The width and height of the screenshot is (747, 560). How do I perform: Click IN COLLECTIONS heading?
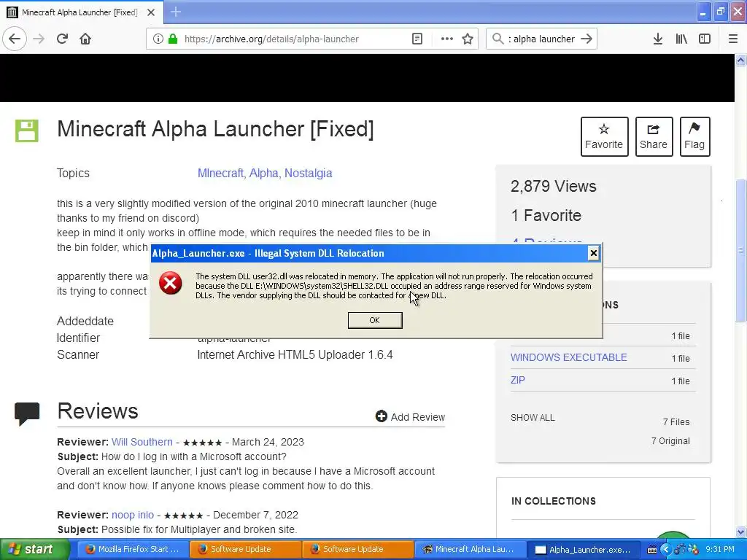(554, 501)
